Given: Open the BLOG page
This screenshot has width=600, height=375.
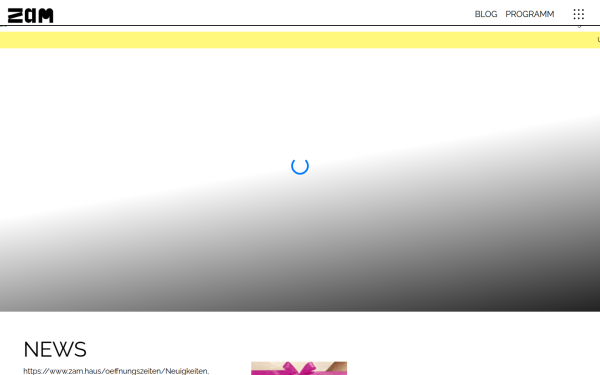Looking at the screenshot, I should (x=486, y=14).
